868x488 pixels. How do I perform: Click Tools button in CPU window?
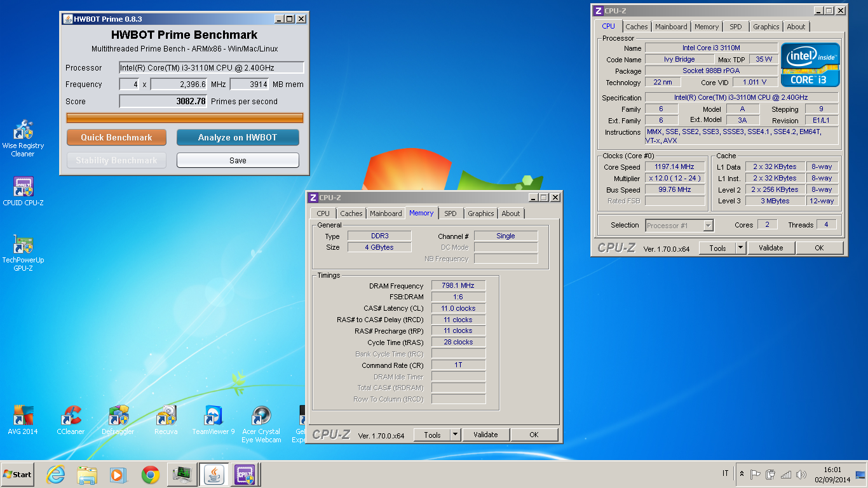click(x=717, y=248)
